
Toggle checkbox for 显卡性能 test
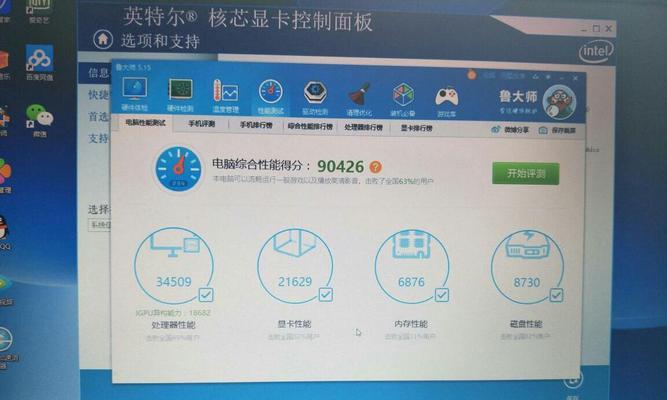(326, 294)
